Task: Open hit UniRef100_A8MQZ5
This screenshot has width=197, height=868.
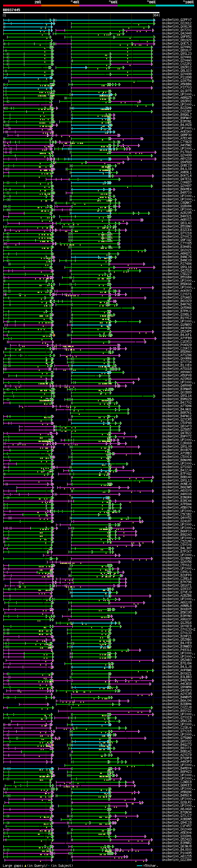Action: 177,98
